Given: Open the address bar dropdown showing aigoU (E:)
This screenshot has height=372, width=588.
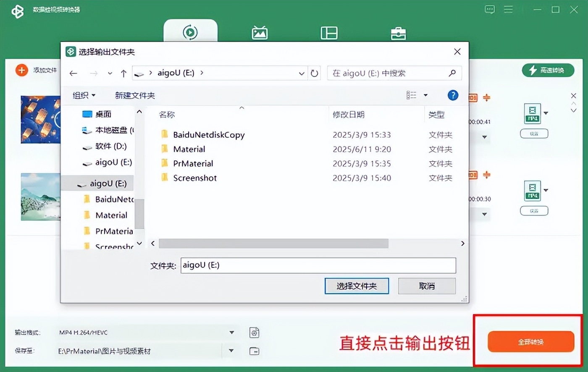Looking at the screenshot, I should point(301,73).
